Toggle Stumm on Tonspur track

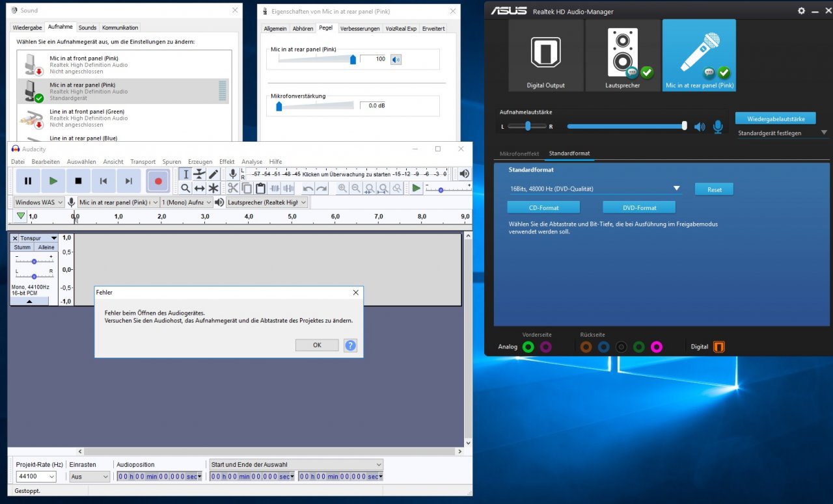click(x=22, y=247)
